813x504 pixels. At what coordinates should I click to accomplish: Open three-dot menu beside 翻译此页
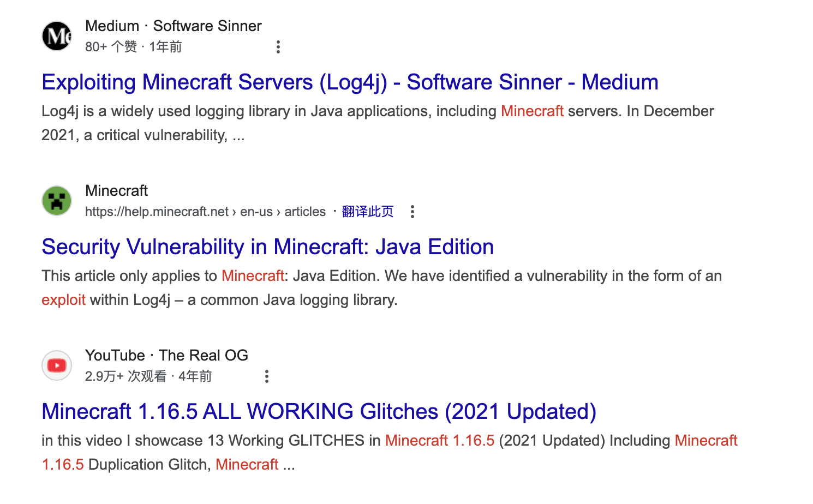coord(413,212)
